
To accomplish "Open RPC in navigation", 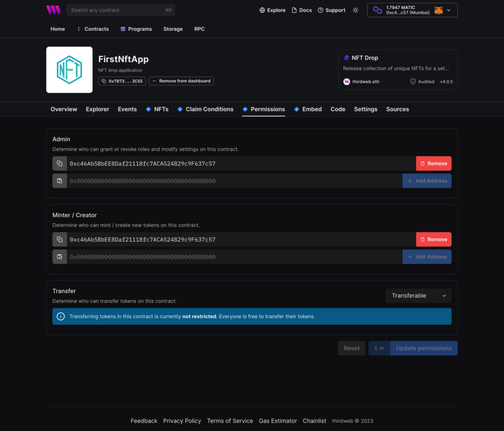I will click(x=199, y=29).
